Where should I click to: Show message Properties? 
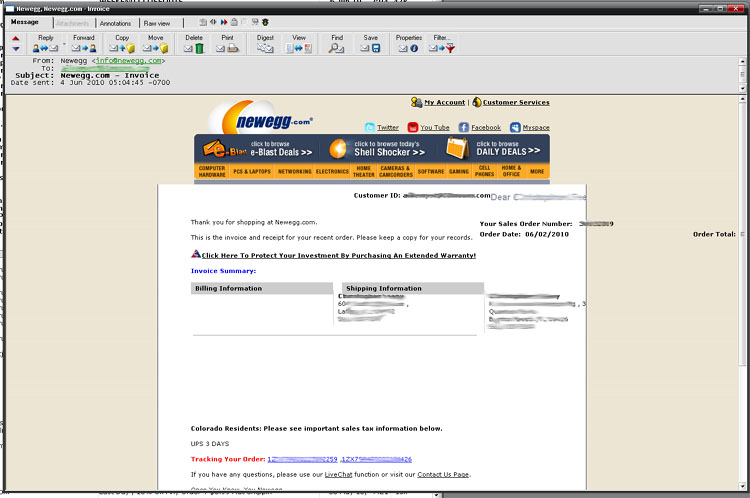click(408, 43)
